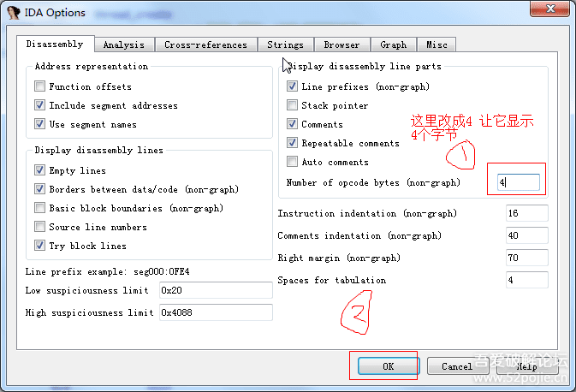Enable the Function offsets checkbox
Screen dimensions: 576x392
[x=39, y=86]
